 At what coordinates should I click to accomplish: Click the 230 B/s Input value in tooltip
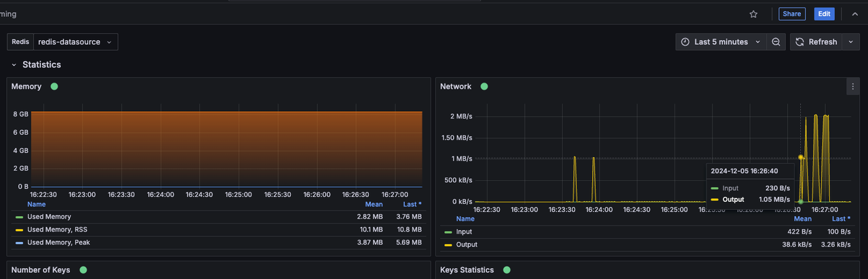click(x=777, y=188)
